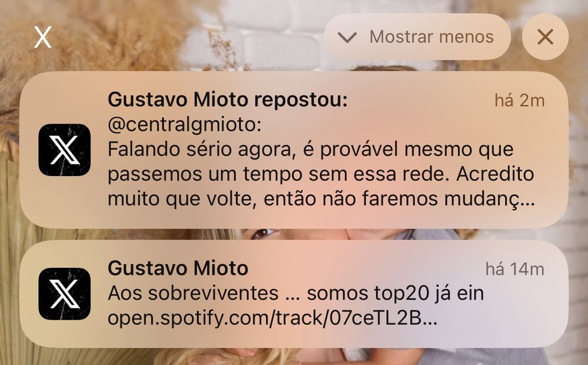
Task: Tap the "Gustavo Mioto repostou:" title
Action: point(228,100)
